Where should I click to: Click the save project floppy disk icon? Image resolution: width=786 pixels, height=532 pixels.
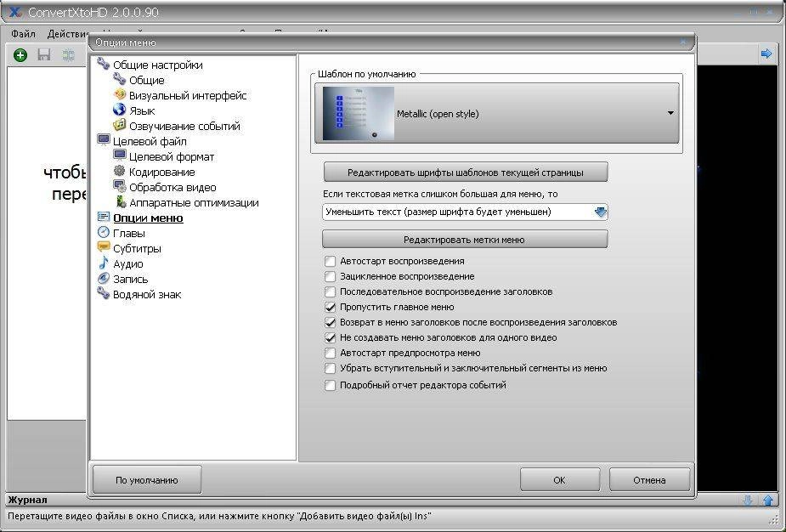[44, 54]
